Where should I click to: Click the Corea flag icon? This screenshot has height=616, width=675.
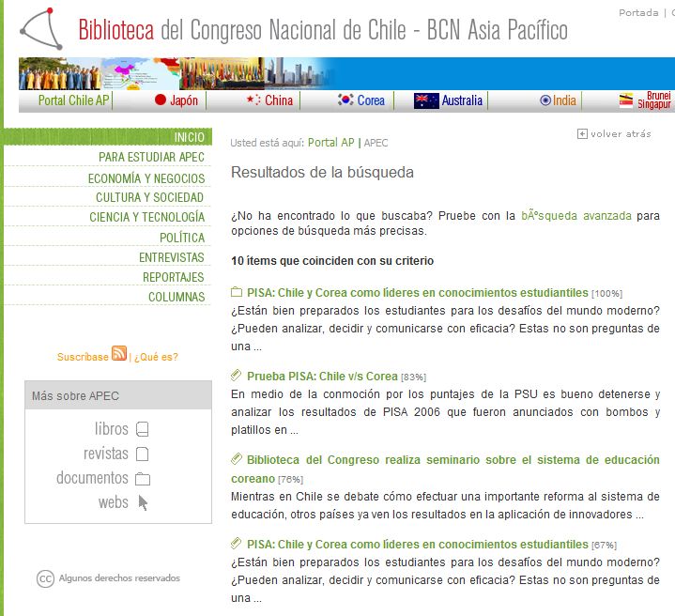(x=345, y=100)
